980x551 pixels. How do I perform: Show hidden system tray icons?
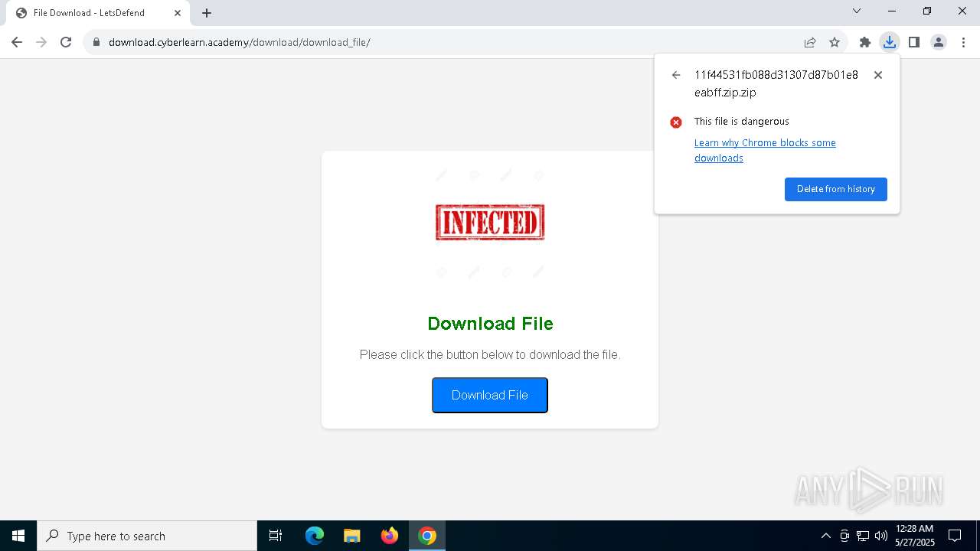825,536
